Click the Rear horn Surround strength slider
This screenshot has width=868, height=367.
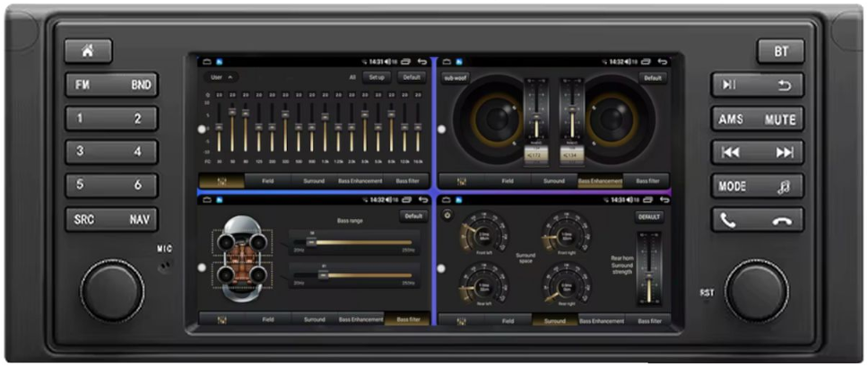(x=649, y=267)
